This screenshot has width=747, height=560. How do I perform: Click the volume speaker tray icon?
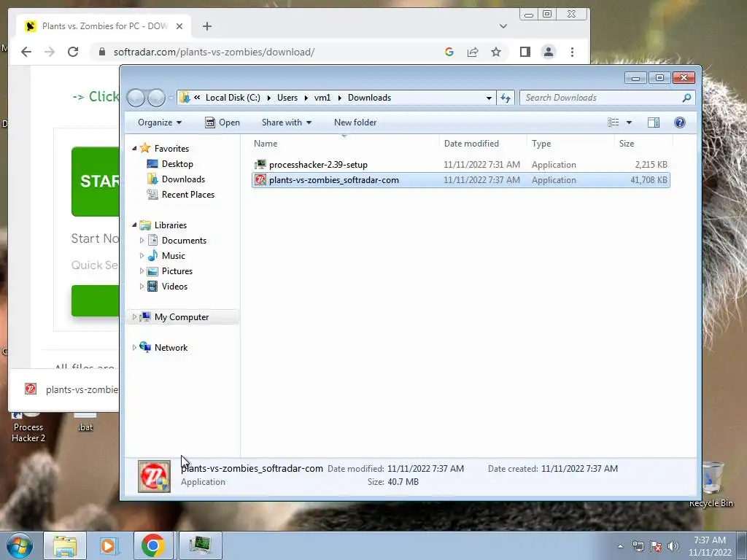673,546
